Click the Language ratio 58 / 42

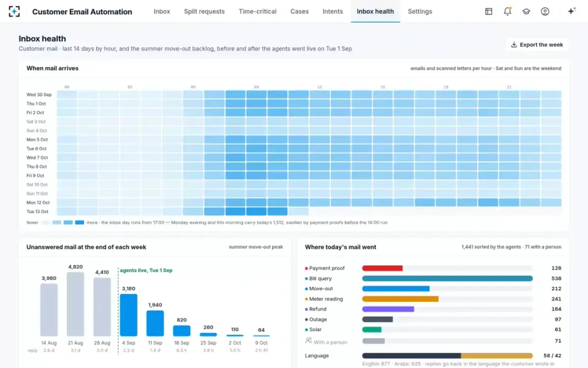coord(552,356)
